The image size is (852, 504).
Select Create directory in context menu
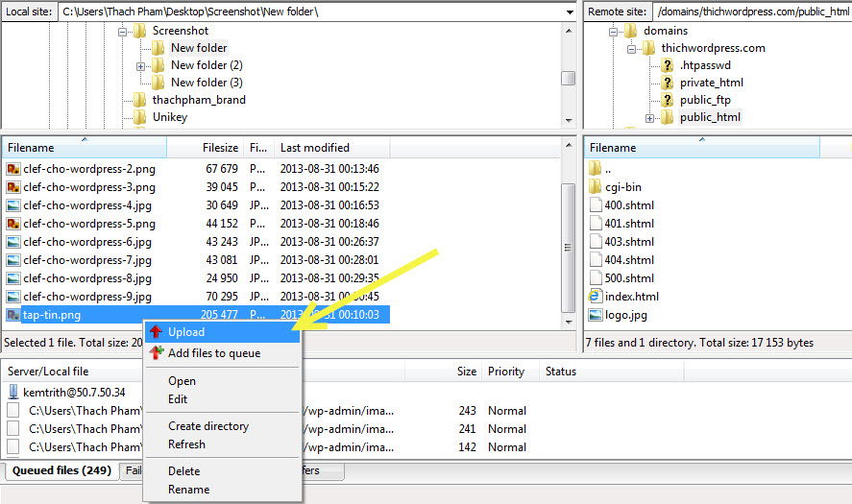tap(208, 425)
